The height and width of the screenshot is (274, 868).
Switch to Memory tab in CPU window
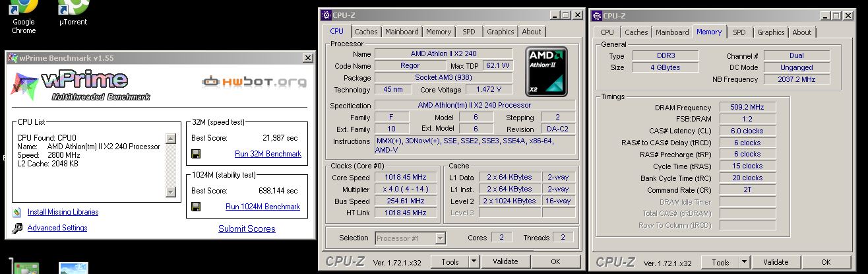[x=439, y=32]
